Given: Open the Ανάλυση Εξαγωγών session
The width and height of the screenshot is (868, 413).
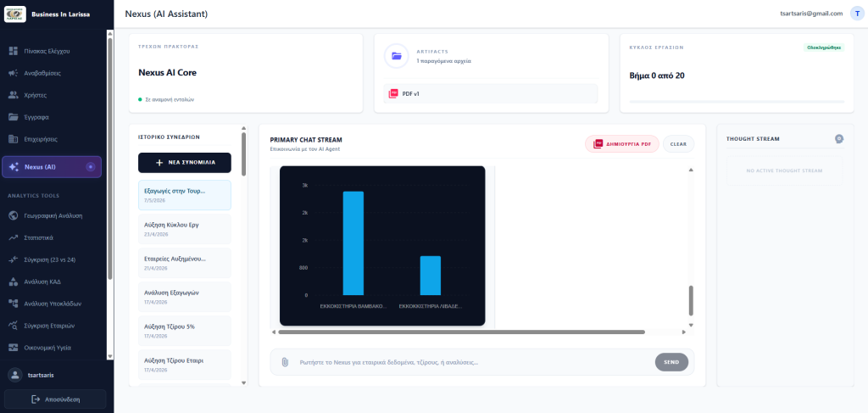Looking at the screenshot, I should [x=185, y=297].
